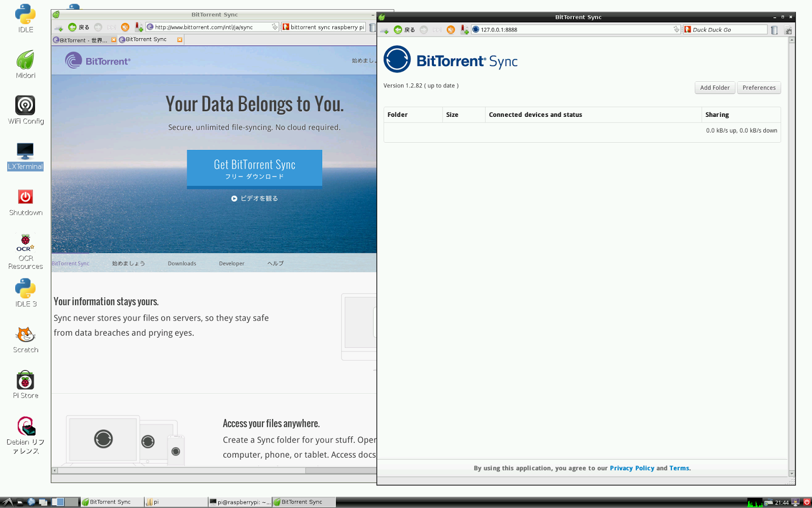812x508 pixels.
Task: Open the Privacy Policy link
Action: [x=632, y=468]
